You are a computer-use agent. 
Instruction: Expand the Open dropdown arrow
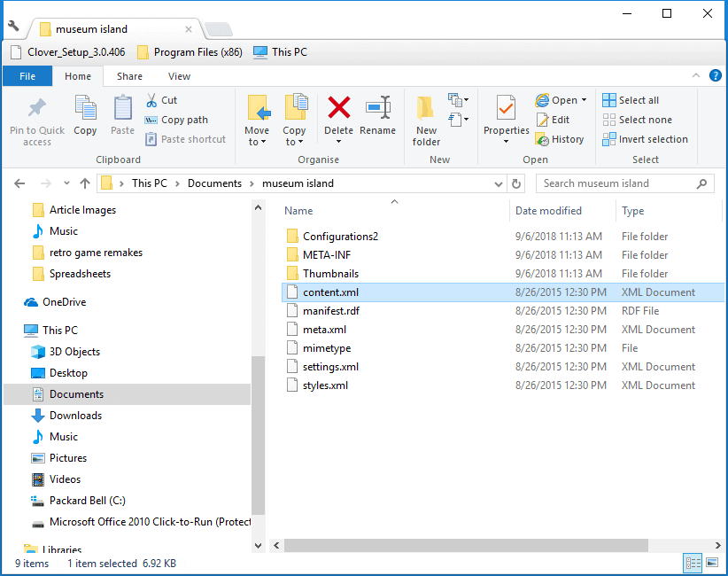point(584,100)
